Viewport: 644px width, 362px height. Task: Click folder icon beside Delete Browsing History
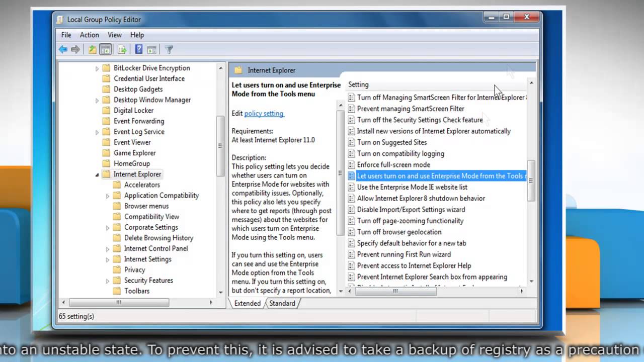pos(117,238)
